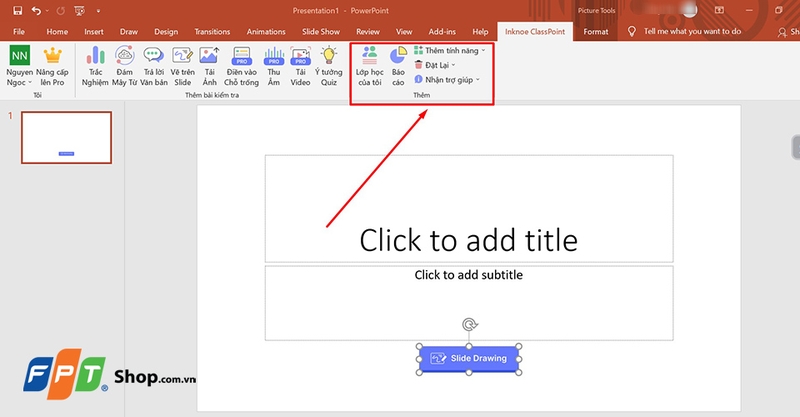Open the Ý tưởng Quiz lightbulb icon

(x=328, y=58)
